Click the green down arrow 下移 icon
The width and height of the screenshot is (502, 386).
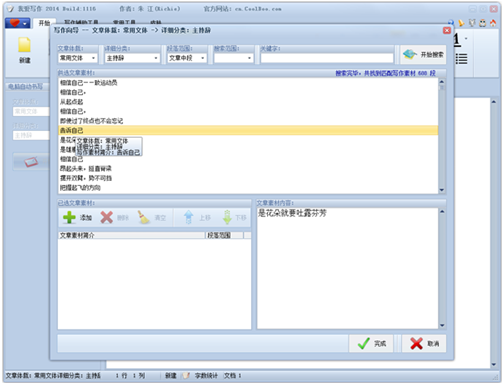click(227, 218)
